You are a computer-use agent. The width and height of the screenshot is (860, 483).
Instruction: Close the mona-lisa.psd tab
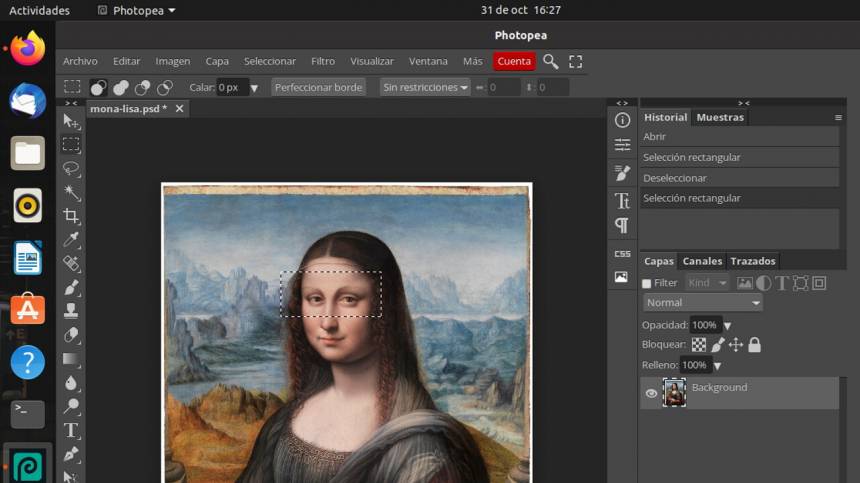tap(179, 109)
